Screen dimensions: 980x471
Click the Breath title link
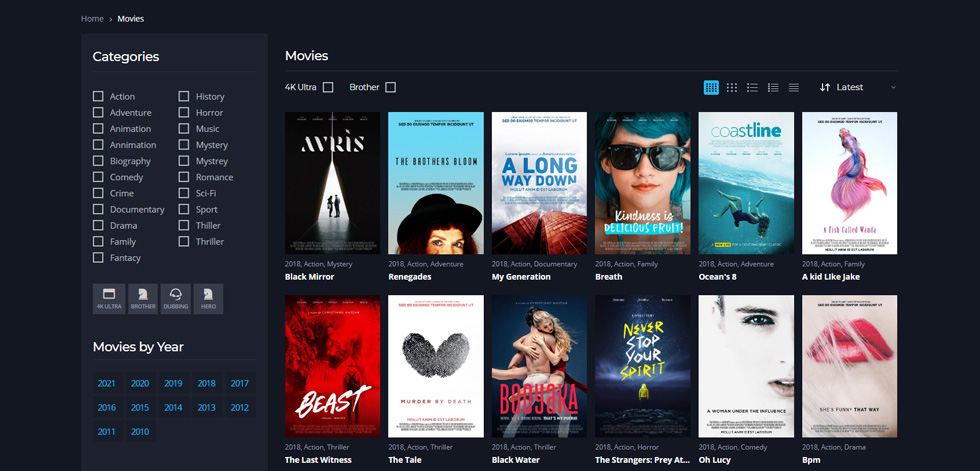click(x=609, y=277)
